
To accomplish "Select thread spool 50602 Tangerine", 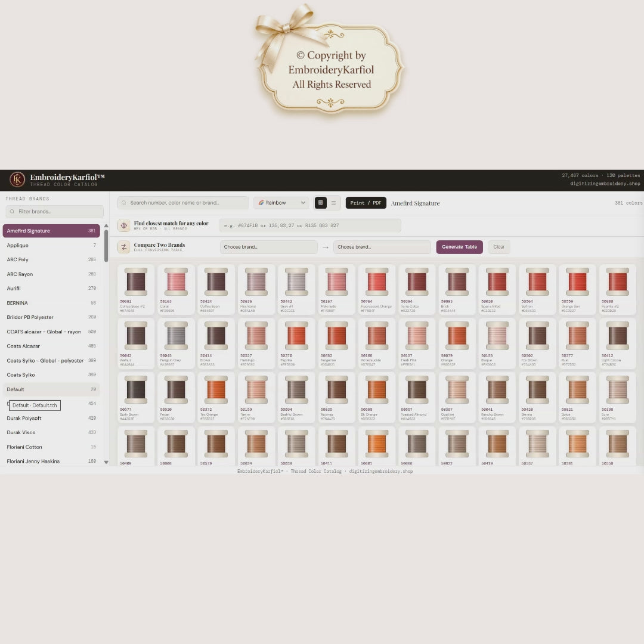I will (337, 343).
